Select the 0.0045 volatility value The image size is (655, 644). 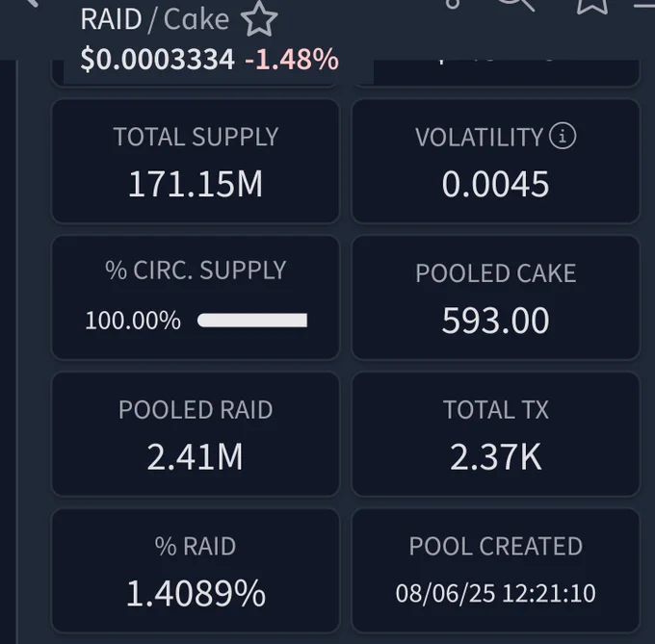[495, 184]
